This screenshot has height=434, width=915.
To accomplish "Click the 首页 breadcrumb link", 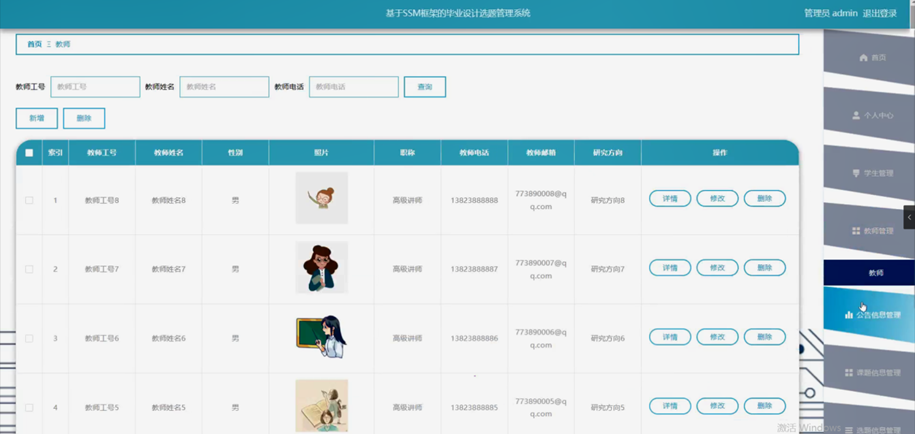I will click(x=34, y=44).
